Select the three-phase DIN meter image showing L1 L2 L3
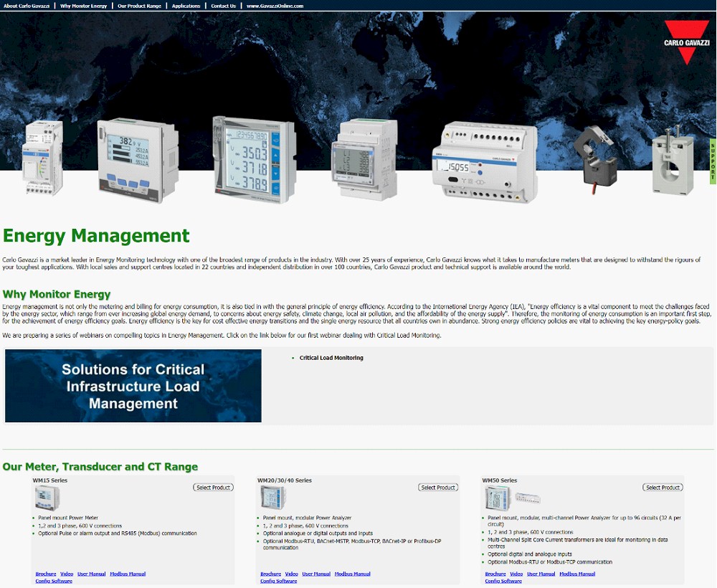 [x=364, y=159]
